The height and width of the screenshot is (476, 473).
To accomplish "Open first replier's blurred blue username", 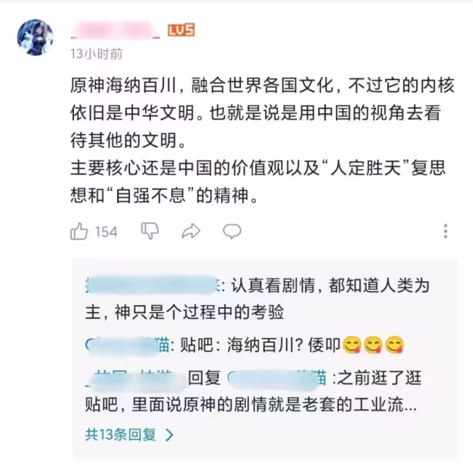I will pyautogui.click(x=153, y=285).
